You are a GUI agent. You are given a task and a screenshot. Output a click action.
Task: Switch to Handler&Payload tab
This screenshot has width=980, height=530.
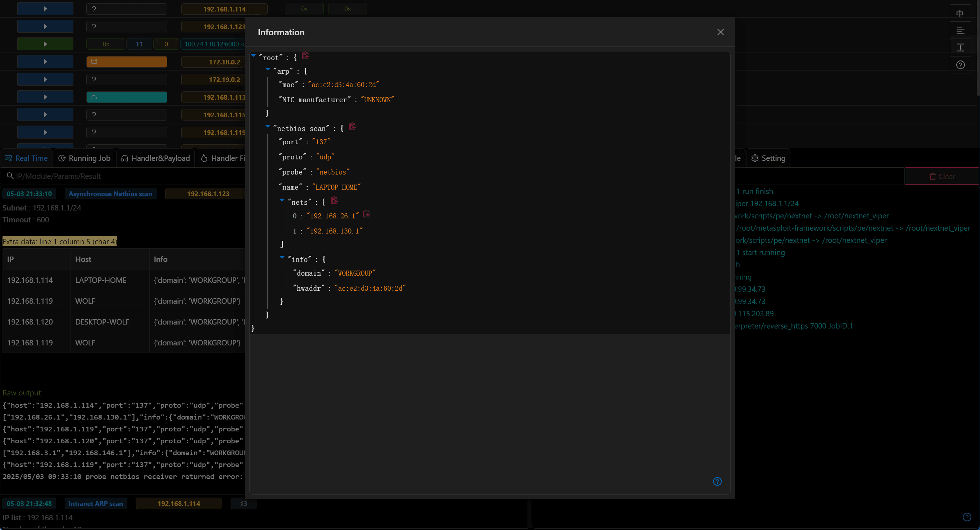pos(155,158)
